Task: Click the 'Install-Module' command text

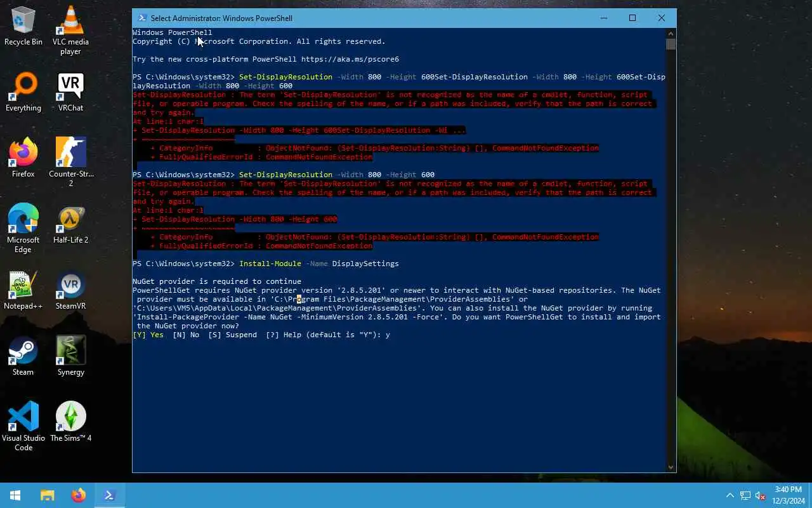Action: 270,264
